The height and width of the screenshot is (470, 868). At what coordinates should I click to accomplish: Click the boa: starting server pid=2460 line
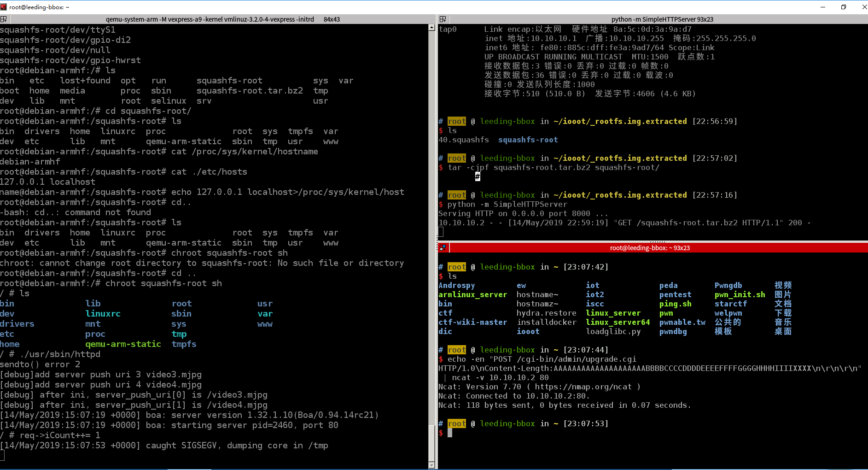(x=169, y=425)
